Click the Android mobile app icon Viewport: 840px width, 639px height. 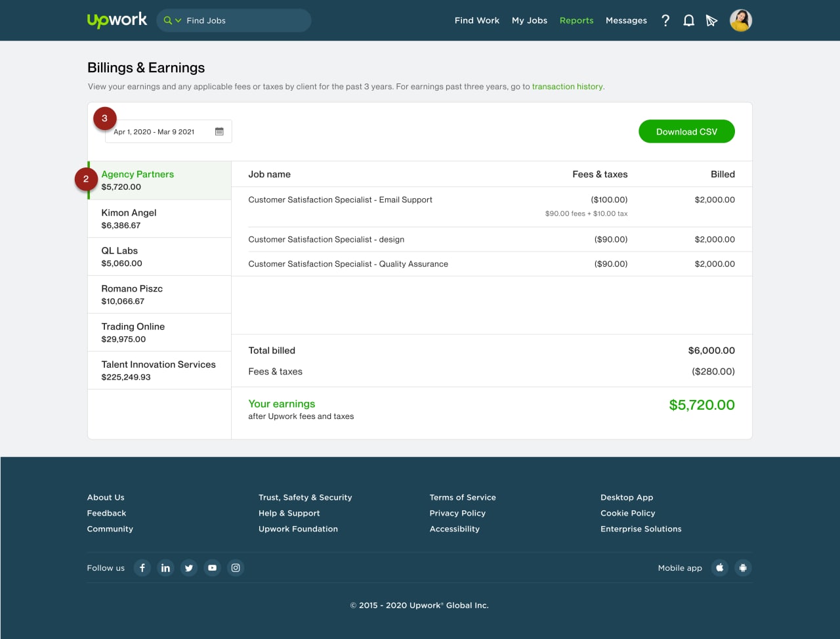click(743, 568)
